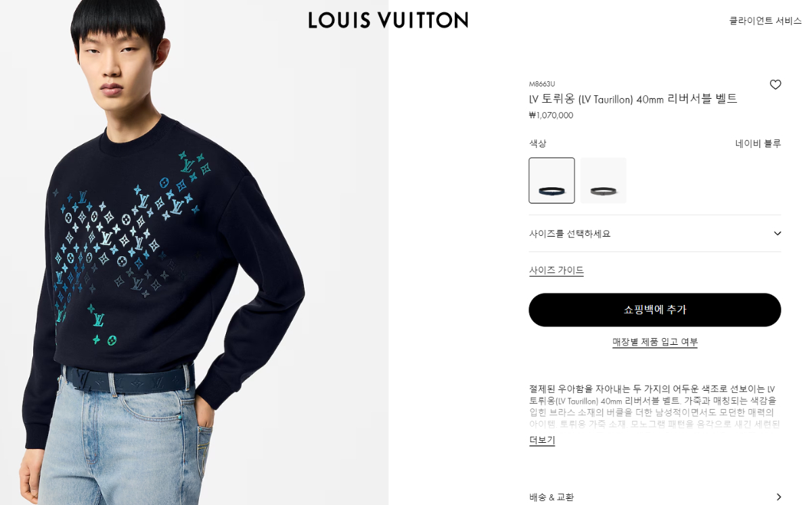The width and height of the screenshot is (812, 505).
Task: Click the Louis Vuitton logo
Action: [388, 20]
